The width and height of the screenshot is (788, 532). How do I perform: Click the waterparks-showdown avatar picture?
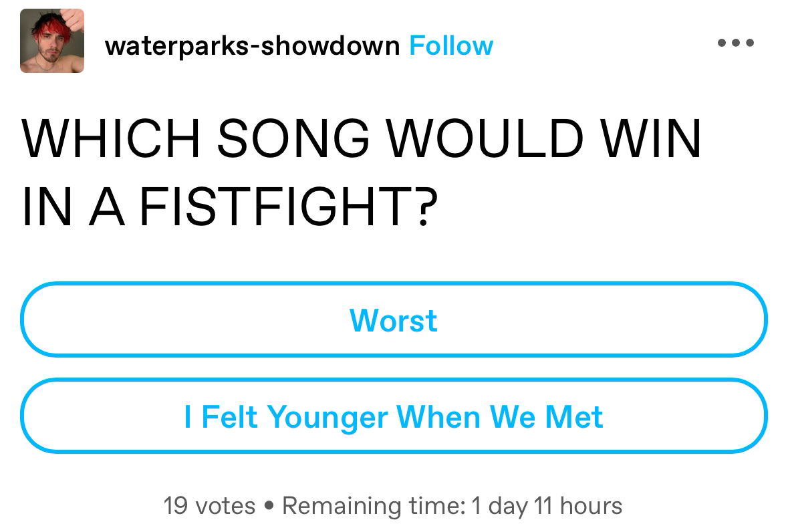point(52,41)
